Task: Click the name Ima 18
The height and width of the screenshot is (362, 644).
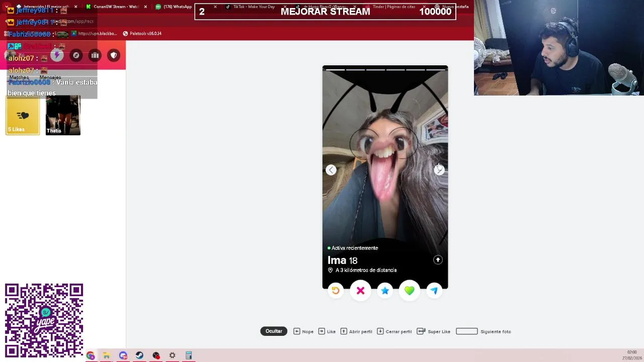Action: (x=343, y=260)
